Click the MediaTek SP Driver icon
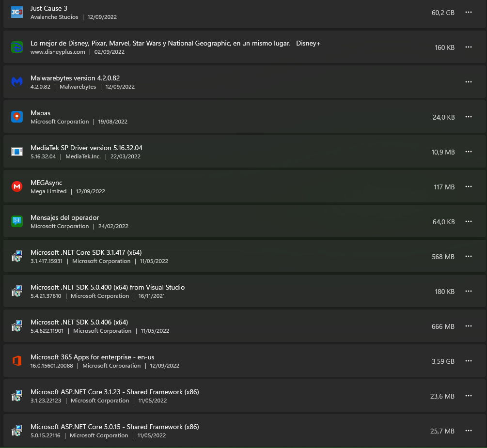 [x=17, y=152]
